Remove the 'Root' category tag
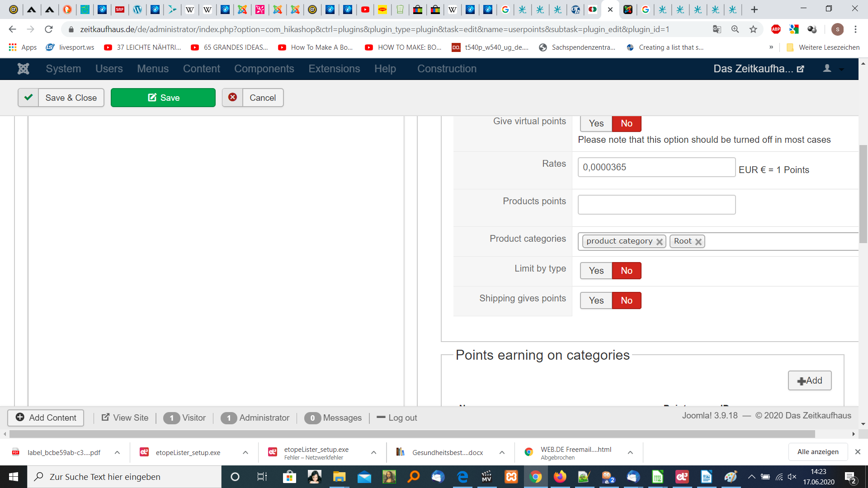 pos(698,242)
